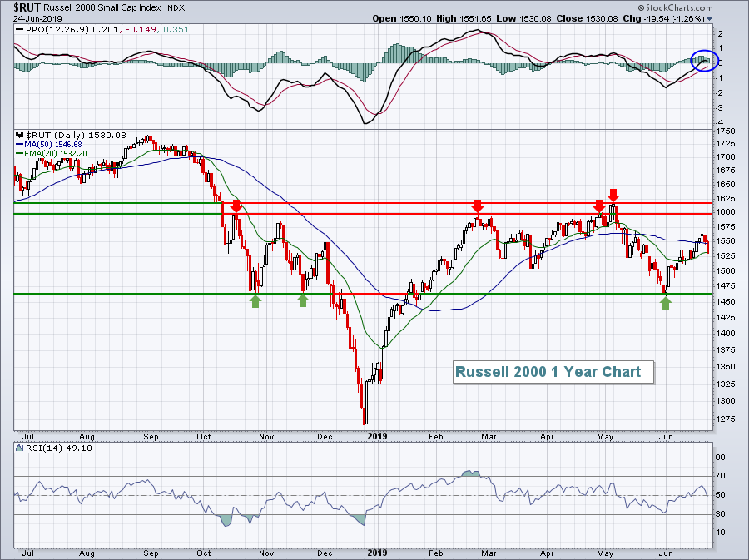Click the PPO value 0.201

click(105, 30)
